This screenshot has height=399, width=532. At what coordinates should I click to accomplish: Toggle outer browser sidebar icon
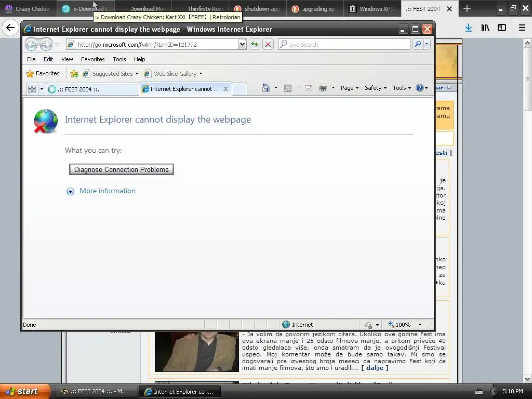[502, 28]
